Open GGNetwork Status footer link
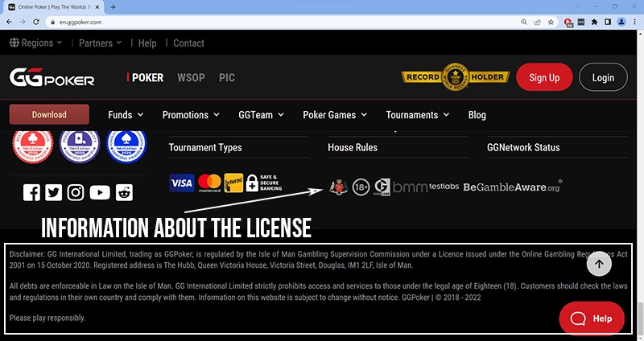This screenshot has width=644, height=341. click(x=523, y=147)
